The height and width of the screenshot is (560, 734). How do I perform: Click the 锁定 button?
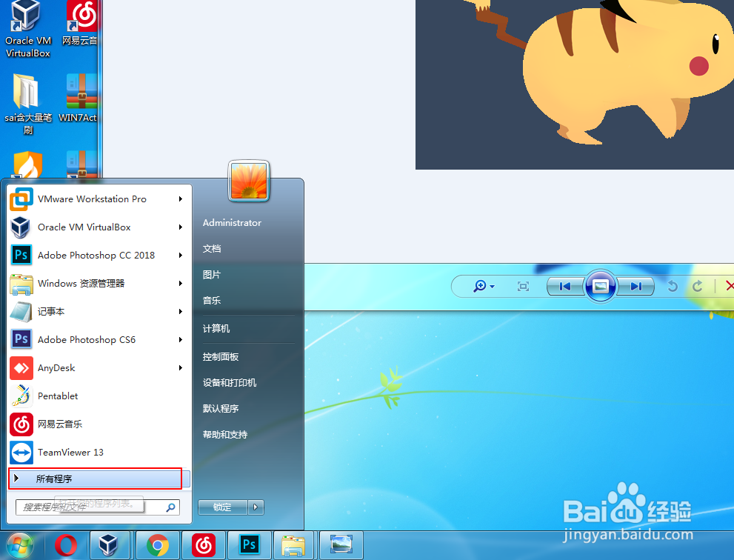(223, 507)
